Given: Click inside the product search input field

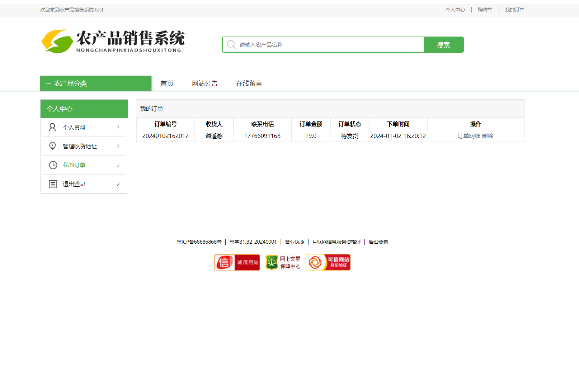Looking at the screenshot, I should pyautogui.click(x=323, y=44).
